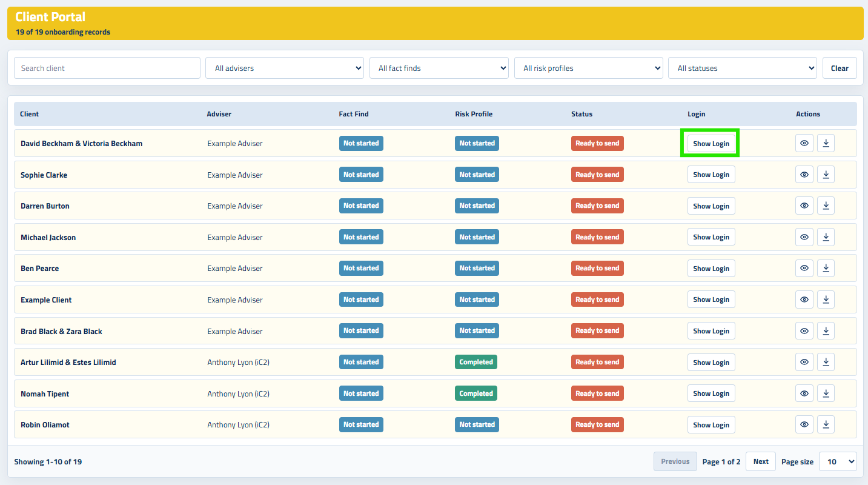Viewport: 868px width, 485px height.
Task: Expand the All fact finds filter
Action: tap(439, 68)
